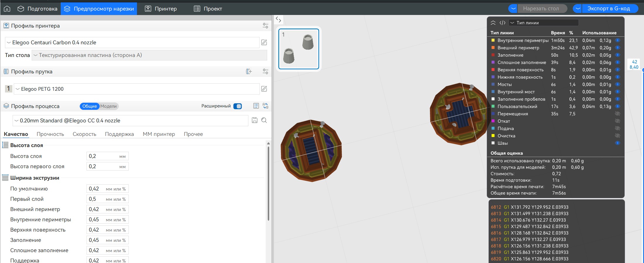
Task: Collapse the sidebar with the arrows icon
Action: coord(278,20)
